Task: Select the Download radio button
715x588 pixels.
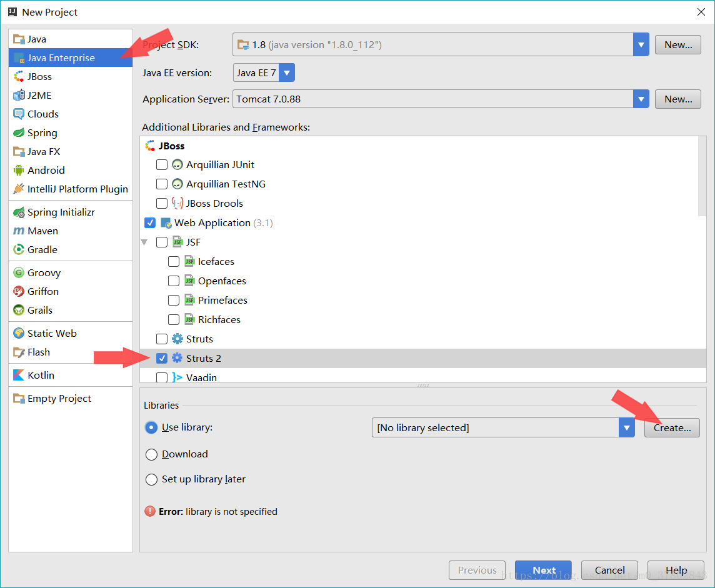Action: coord(151,454)
